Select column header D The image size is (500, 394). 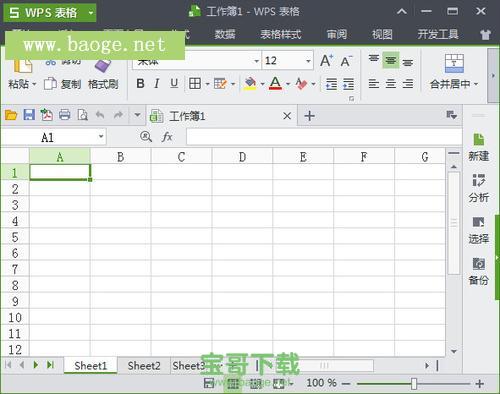coord(242,157)
